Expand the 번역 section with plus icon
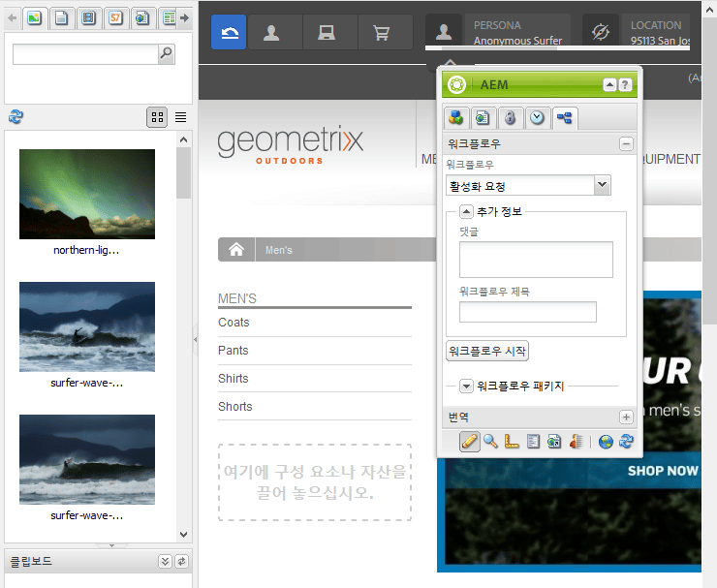 (x=626, y=417)
